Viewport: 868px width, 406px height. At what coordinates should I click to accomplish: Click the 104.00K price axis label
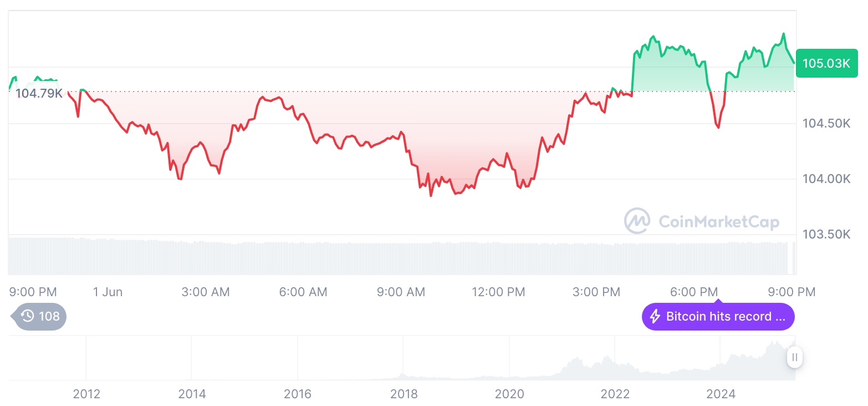(826, 179)
